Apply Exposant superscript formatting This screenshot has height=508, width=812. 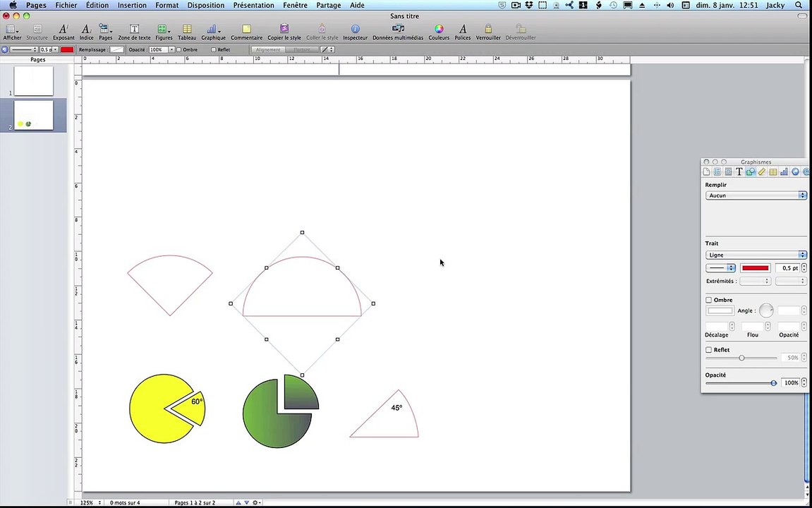[63, 32]
